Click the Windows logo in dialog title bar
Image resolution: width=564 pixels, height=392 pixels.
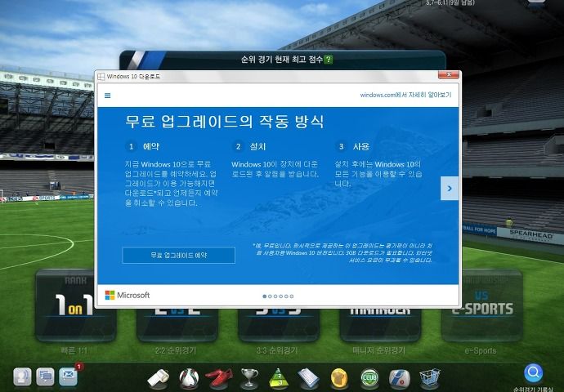pos(101,77)
